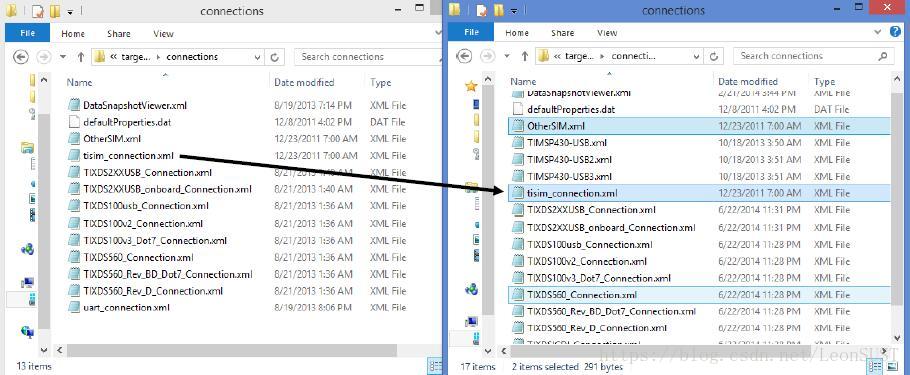Click Search connections box in right window

813,56
